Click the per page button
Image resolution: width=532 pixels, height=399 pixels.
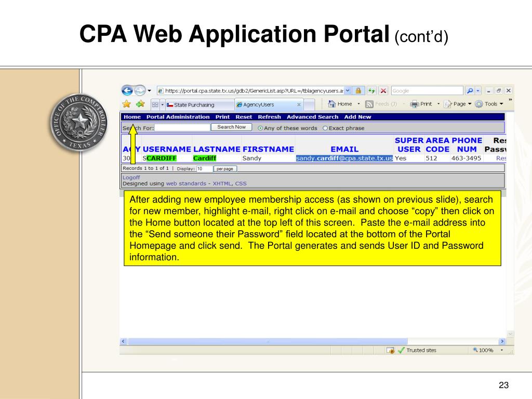tap(225, 169)
